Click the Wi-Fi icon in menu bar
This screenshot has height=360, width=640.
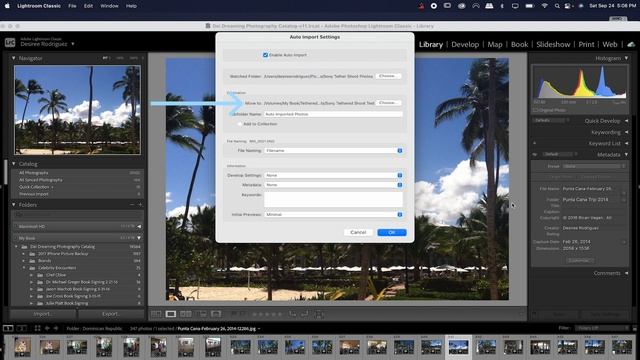(544, 6)
